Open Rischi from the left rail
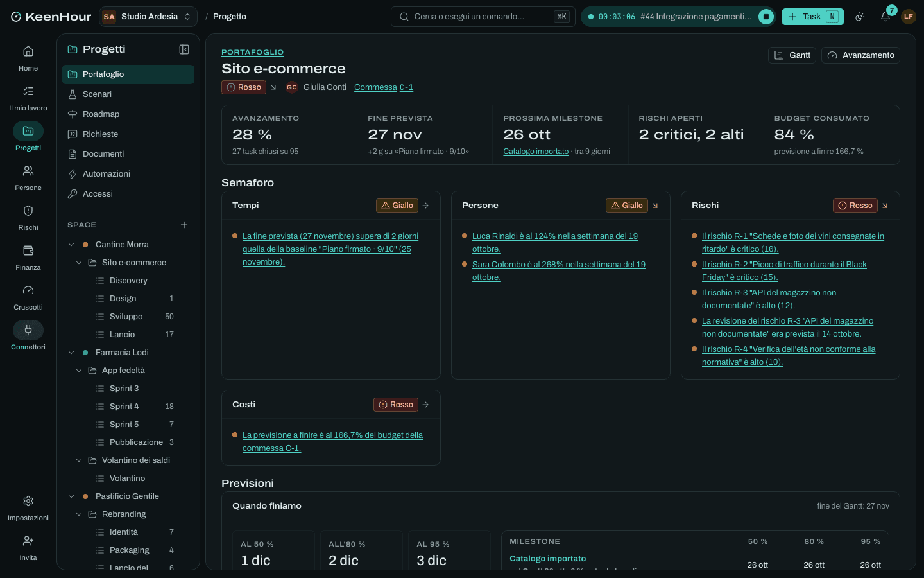 (28, 218)
